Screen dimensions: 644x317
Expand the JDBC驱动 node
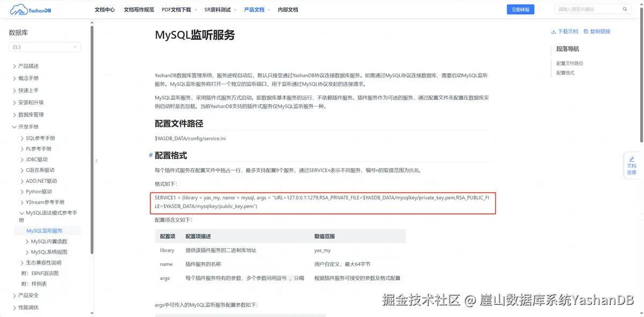[22, 160]
